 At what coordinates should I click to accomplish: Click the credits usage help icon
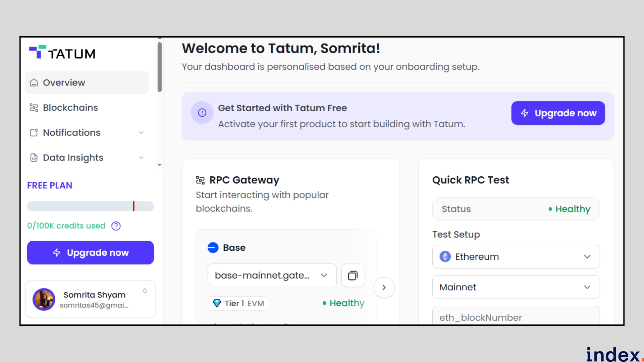click(x=116, y=226)
